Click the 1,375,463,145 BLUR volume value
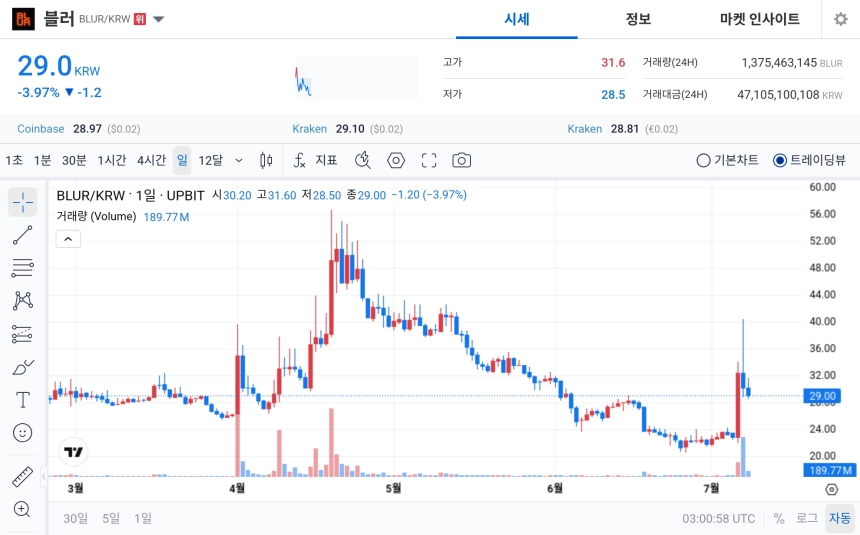 pyautogui.click(x=792, y=63)
